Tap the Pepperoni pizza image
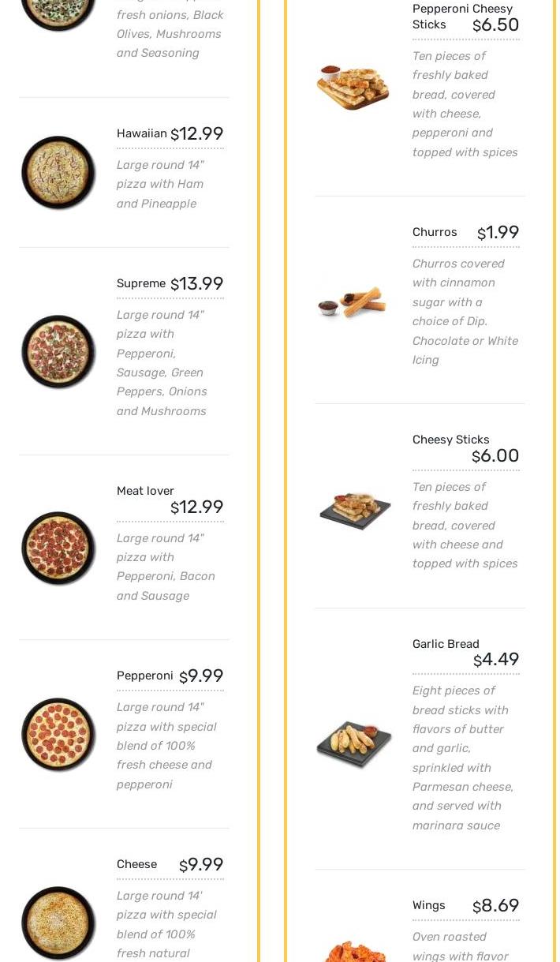This screenshot has width=560, height=962. (x=58, y=734)
